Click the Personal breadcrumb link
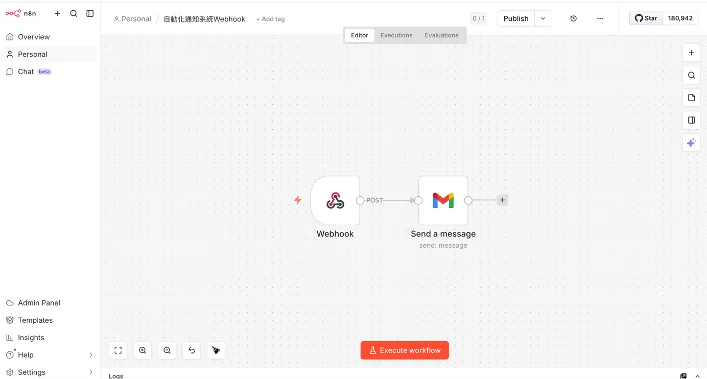Screen dimensions: 707x379 coord(132,19)
